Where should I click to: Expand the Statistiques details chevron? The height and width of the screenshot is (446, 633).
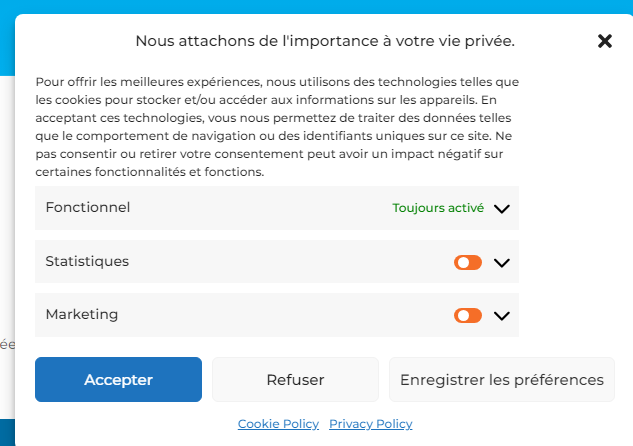click(502, 263)
